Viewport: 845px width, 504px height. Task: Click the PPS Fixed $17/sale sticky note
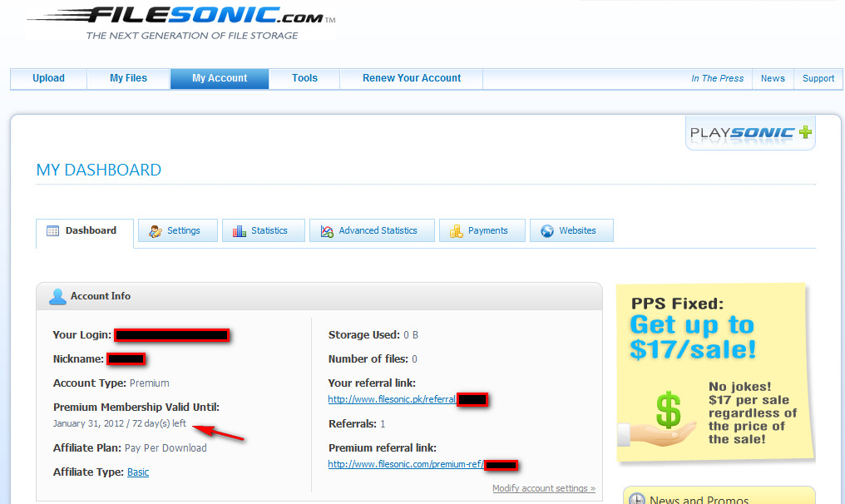click(x=714, y=373)
